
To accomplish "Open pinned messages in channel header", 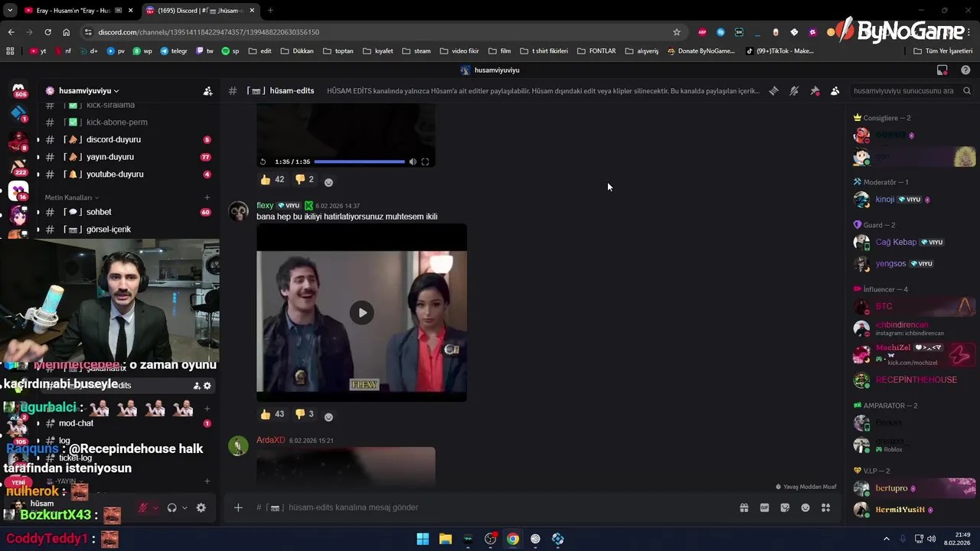I will click(815, 90).
